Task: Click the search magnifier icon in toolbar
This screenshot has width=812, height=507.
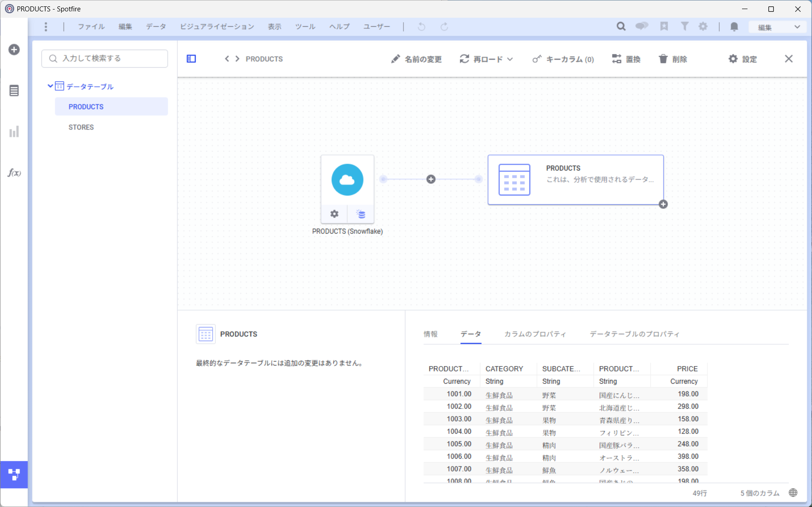Action: 621,26
